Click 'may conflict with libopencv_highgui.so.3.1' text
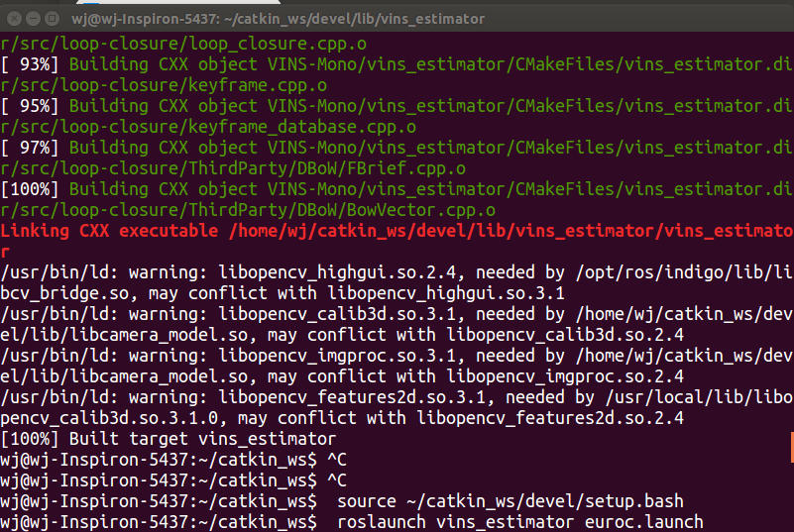 coord(357,293)
